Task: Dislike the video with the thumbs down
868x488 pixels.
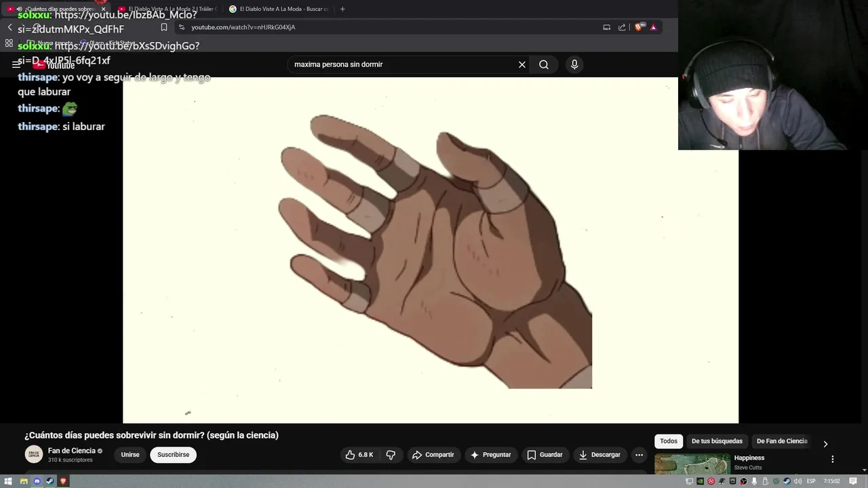Action: 391,455
